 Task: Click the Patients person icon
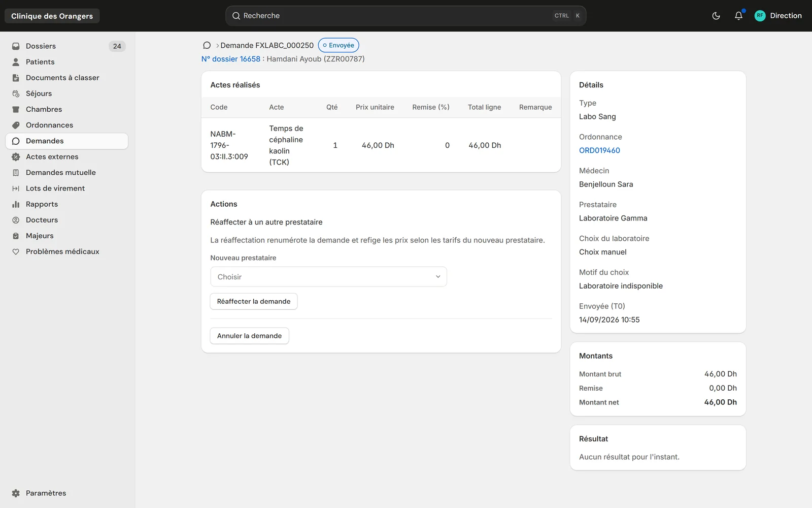[x=16, y=62]
